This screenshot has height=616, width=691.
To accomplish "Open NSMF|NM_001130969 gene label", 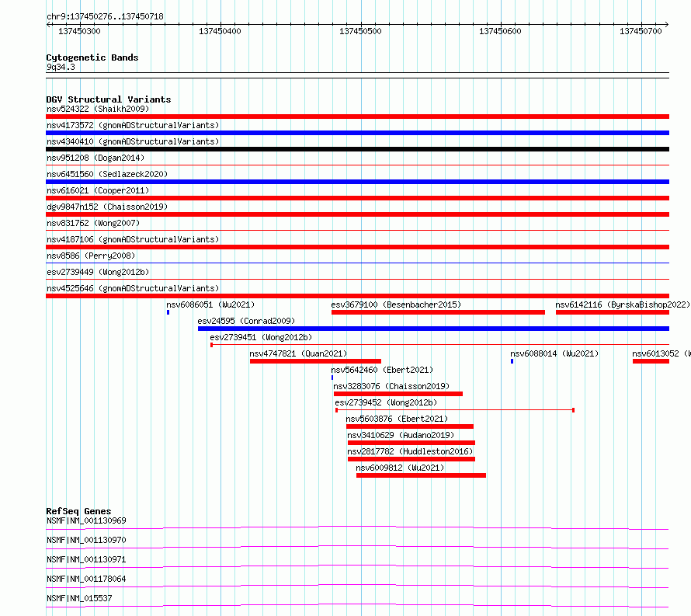I will pyautogui.click(x=86, y=520).
